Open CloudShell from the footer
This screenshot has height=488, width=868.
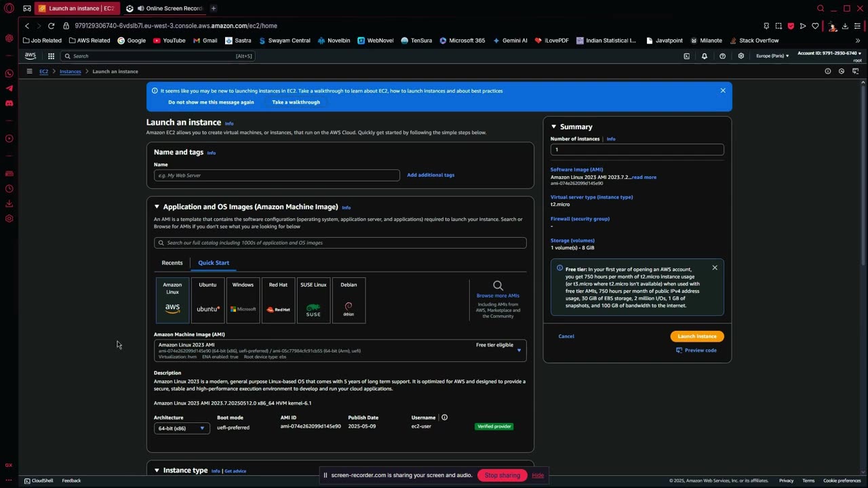tap(39, 481)
